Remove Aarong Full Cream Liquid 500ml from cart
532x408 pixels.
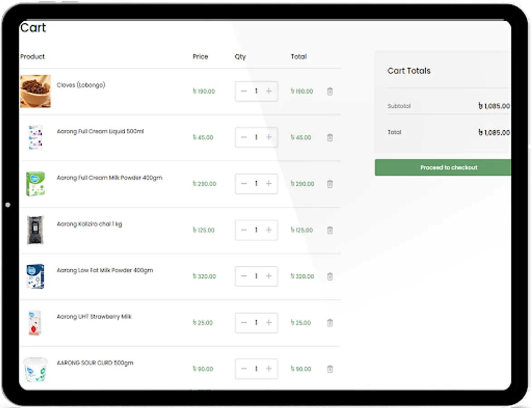pos(330,137)
